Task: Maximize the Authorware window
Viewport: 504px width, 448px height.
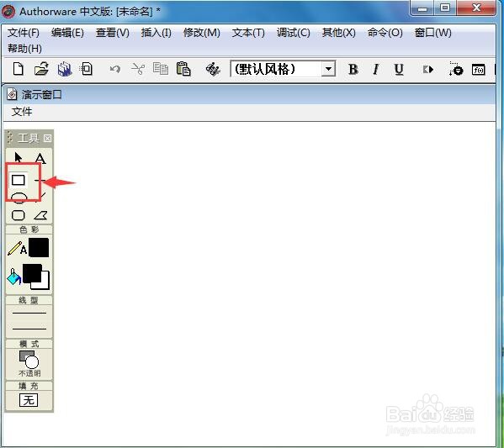Action: (x=445, y=8)
